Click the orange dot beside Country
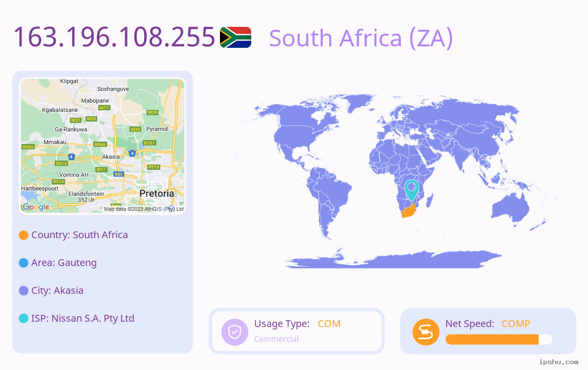 23,235
